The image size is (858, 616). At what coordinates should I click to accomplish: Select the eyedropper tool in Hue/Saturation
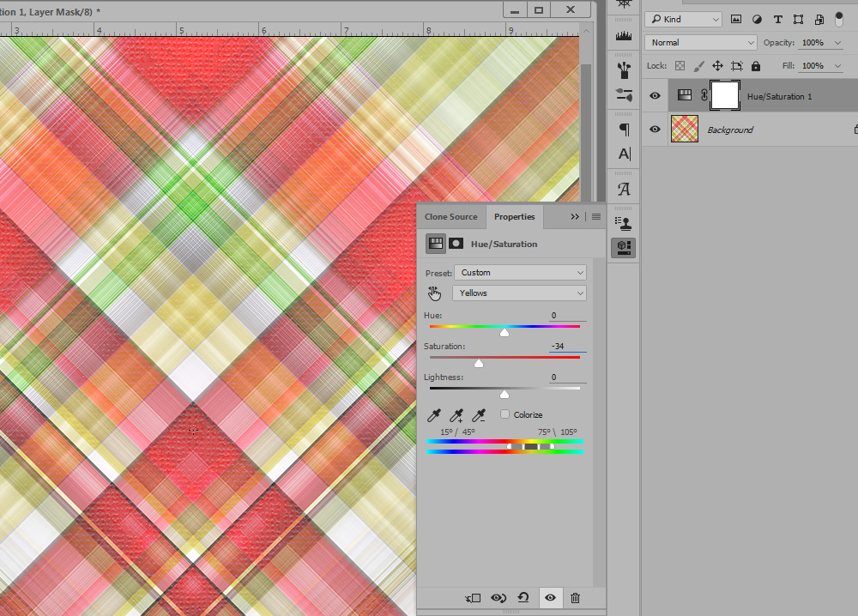[x=434, y=415]
